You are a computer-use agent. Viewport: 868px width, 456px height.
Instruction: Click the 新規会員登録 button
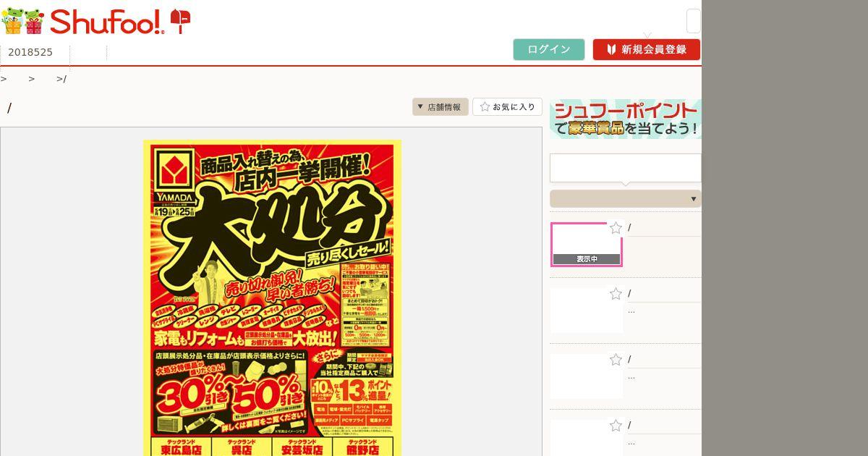(647, 49)
